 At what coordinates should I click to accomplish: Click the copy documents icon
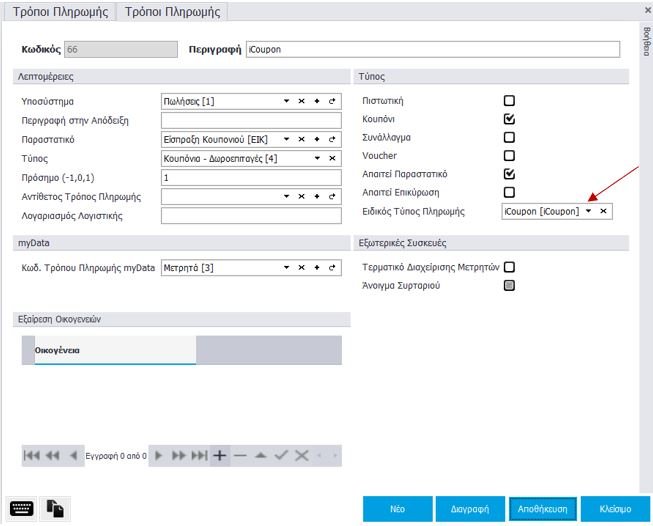(56, 508)
